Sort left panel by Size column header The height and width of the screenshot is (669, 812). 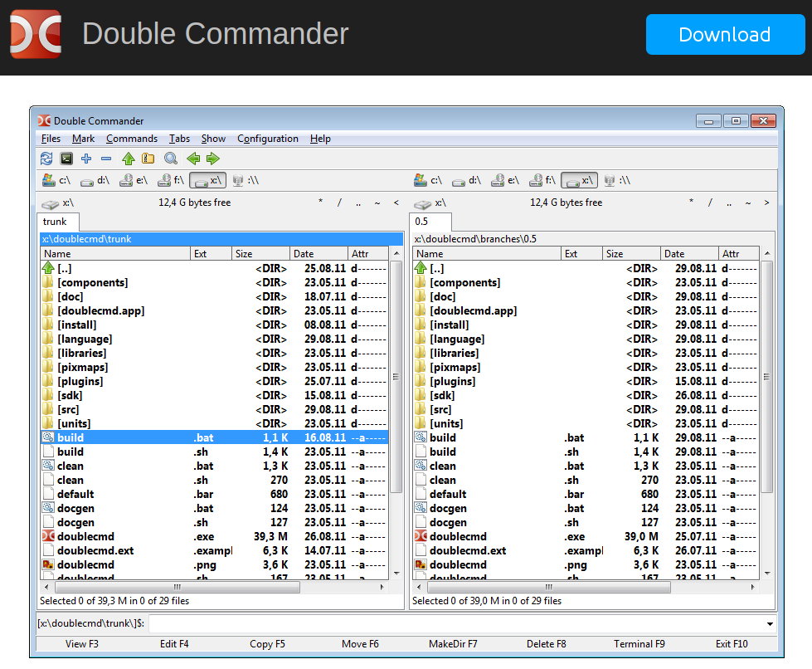(260, 253)
